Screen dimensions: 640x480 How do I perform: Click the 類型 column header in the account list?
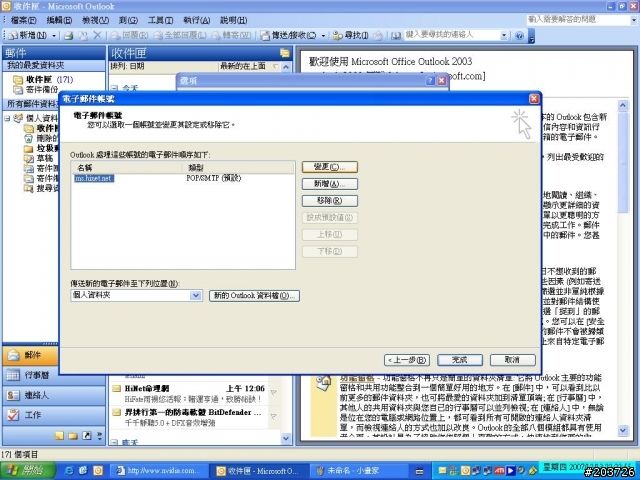[238, 167]
